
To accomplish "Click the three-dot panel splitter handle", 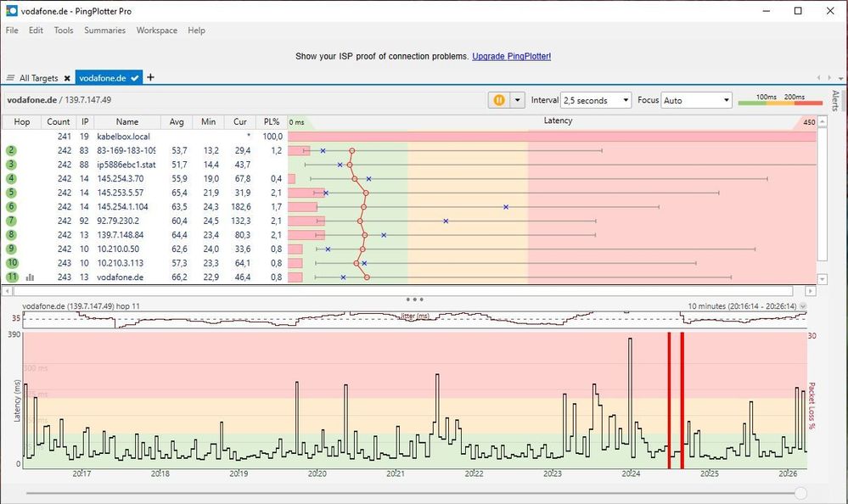I will tap(415, 299).
